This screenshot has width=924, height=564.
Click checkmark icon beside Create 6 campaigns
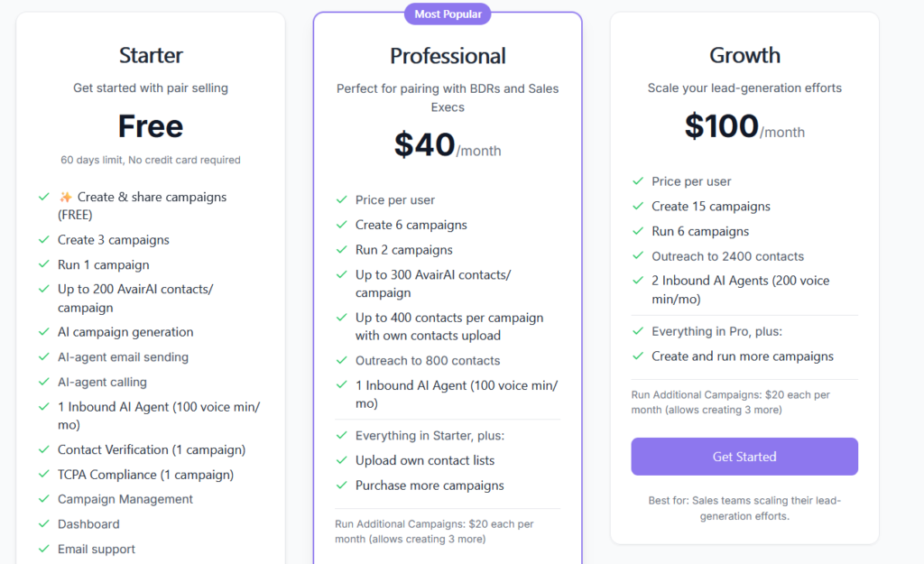point(341,225)
